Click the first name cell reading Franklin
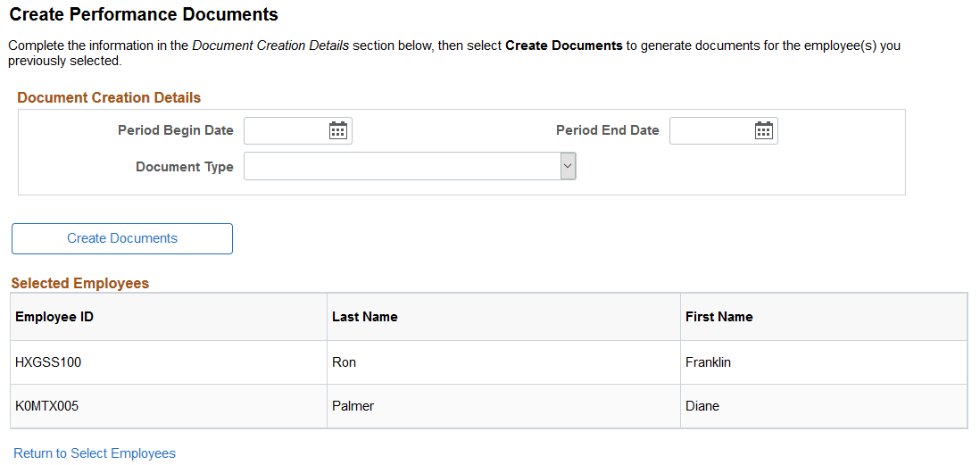This screenshot has width=980, height=465. (x=709, y=362)
